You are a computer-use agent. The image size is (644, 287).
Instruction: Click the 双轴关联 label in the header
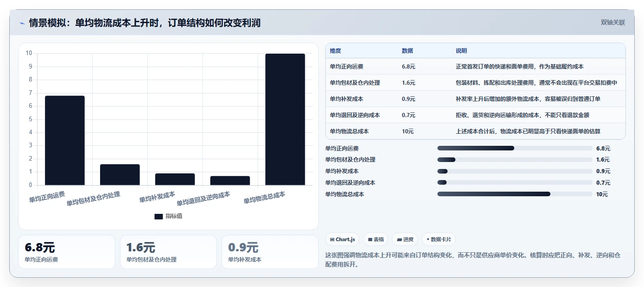(x=613, y=23)
